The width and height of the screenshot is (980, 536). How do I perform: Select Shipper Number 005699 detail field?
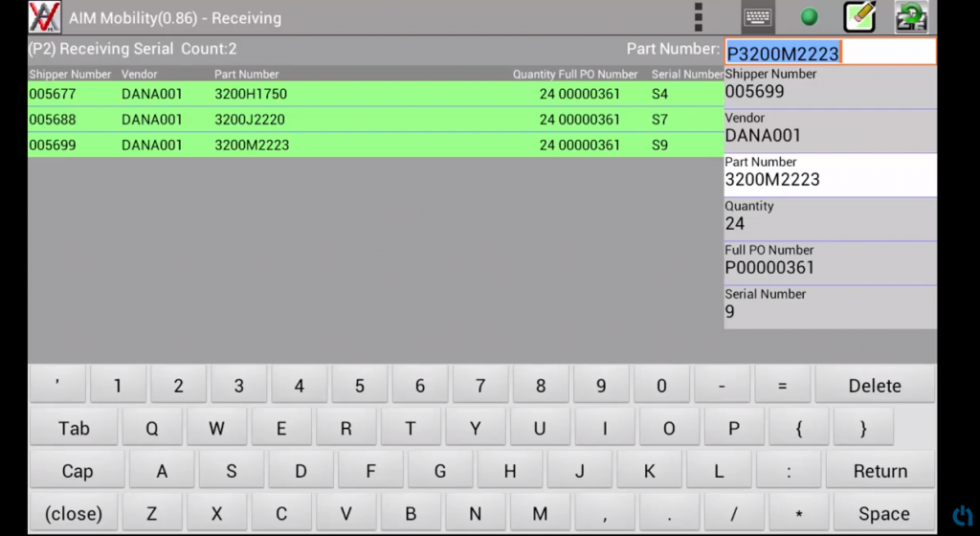(830, 87)
